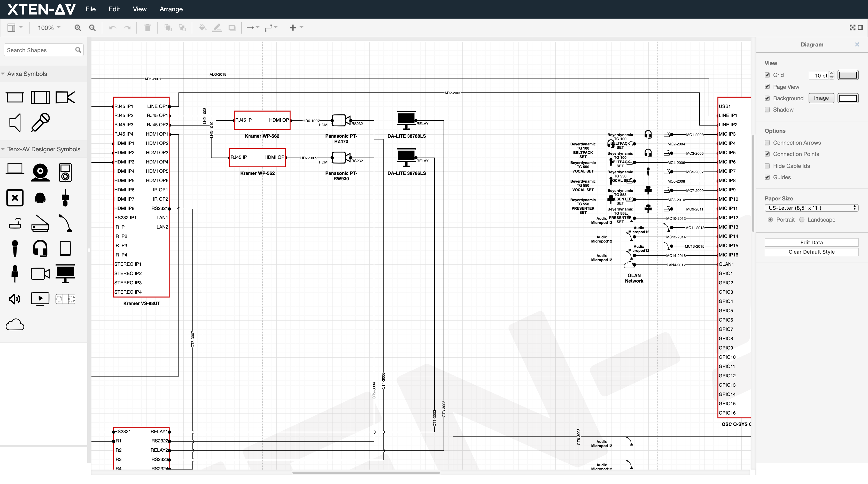
Task: Click the grid size stepper arrows
Action: coord(832,75)
